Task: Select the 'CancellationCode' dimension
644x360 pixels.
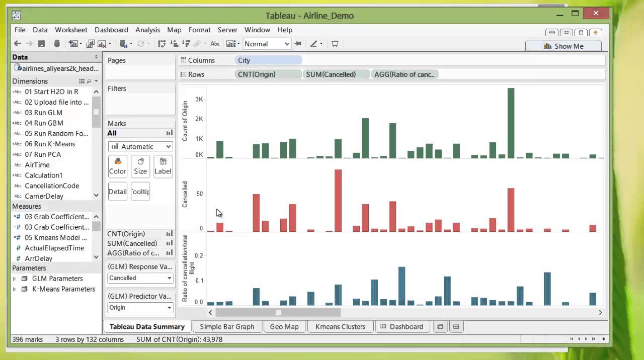Action: [x=51, y=186]
